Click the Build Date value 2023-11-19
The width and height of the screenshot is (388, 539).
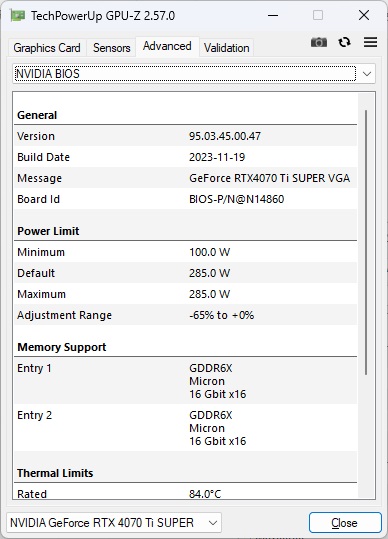click(217, 157)
